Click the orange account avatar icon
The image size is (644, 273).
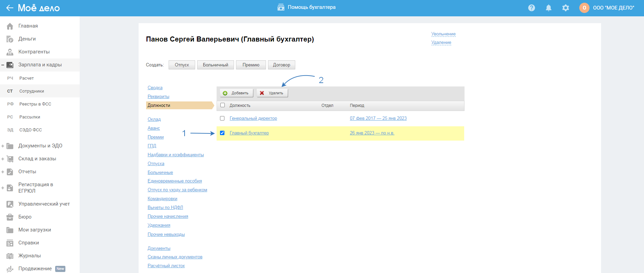pos(584,8)
